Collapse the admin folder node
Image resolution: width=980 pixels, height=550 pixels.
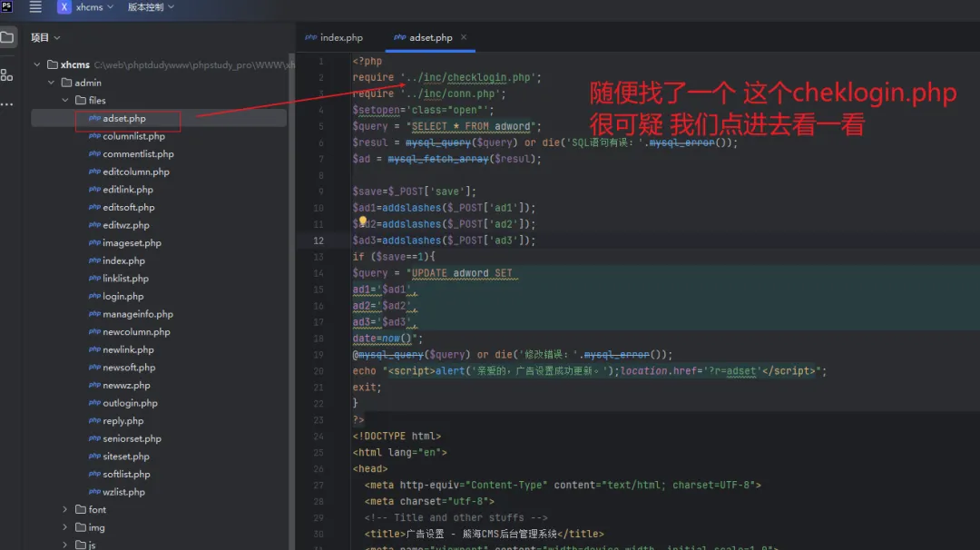point(51,83)
